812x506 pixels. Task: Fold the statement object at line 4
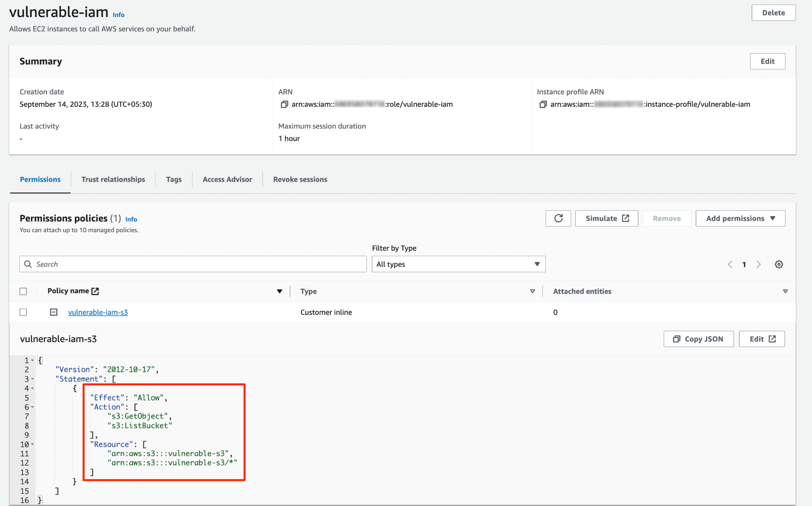(x=33, y=388)
